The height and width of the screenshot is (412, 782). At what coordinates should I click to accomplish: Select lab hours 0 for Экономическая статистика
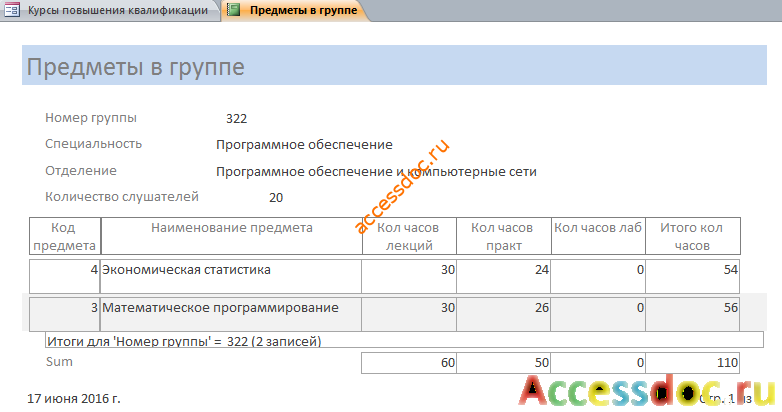coord(598,276)
